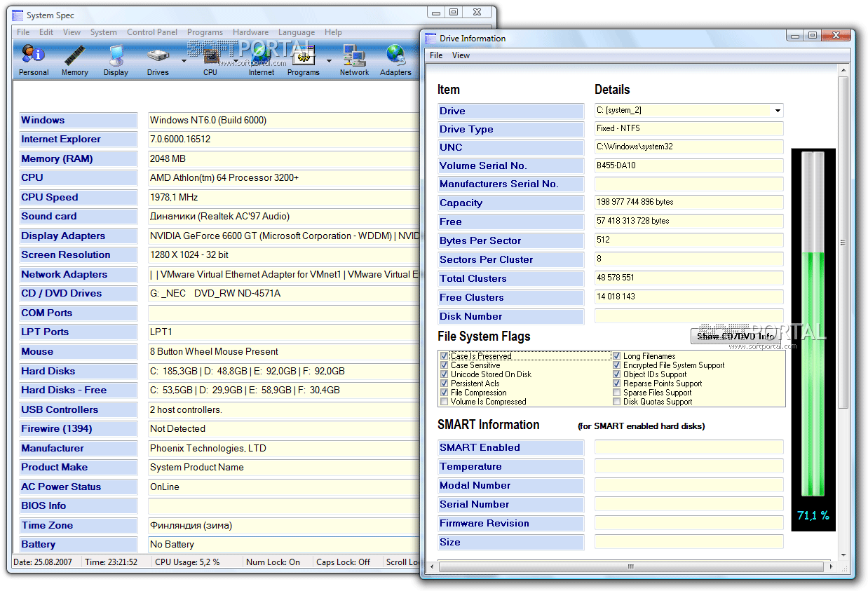Uncheck Encrypted File System Support

617,365
